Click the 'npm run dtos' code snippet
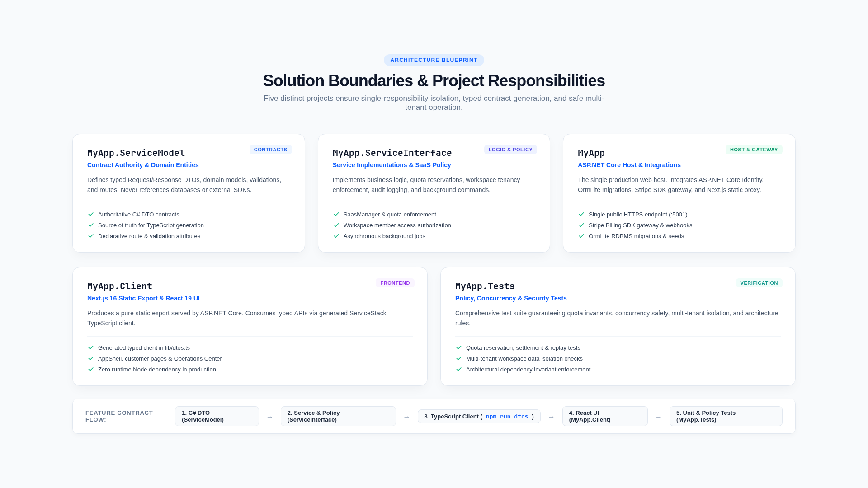Image resolution: width=868 pixels, height=488 pixels. (x=507, y=417)
